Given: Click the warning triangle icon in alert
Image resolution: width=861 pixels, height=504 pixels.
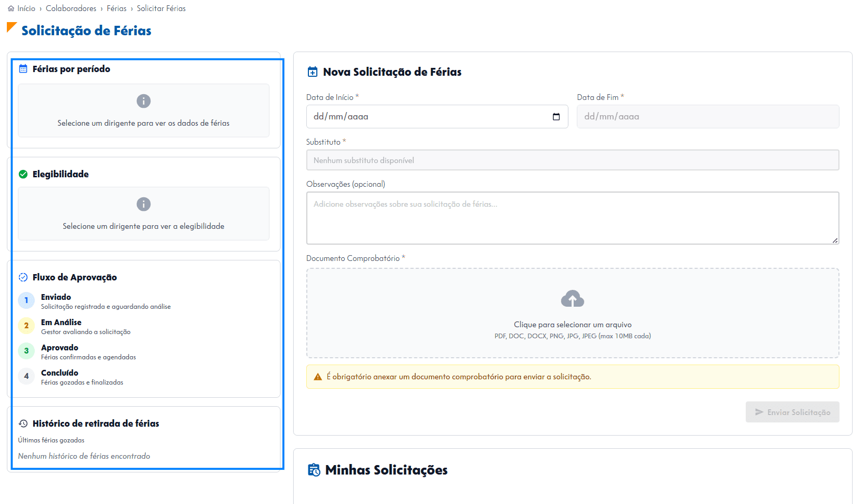Looking at the screenshot, I should 318,377.
